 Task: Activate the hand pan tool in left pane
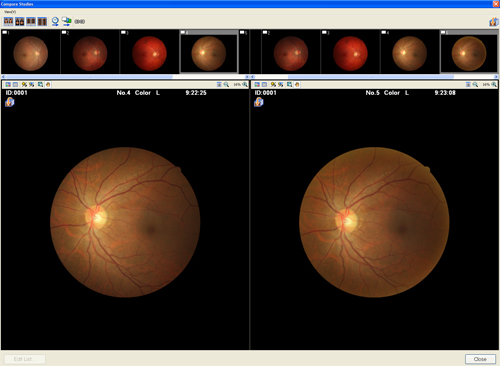tap(48, 85)
